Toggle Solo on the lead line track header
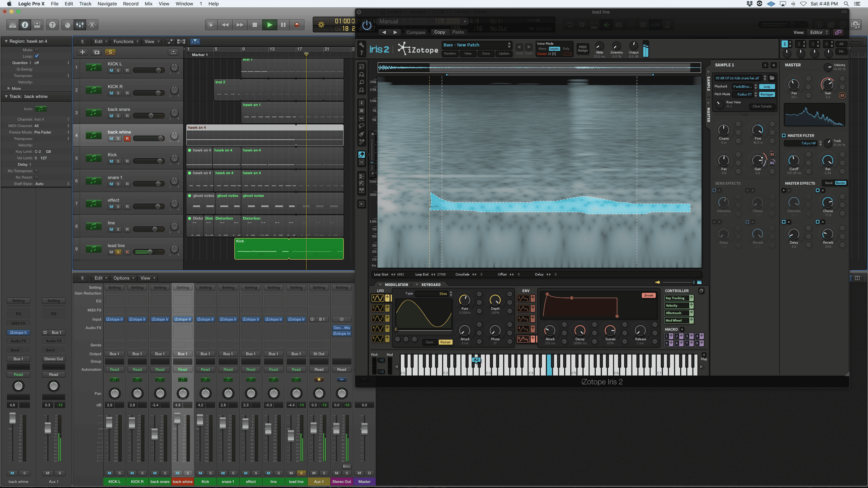868x488 pixels. (118, 252)
